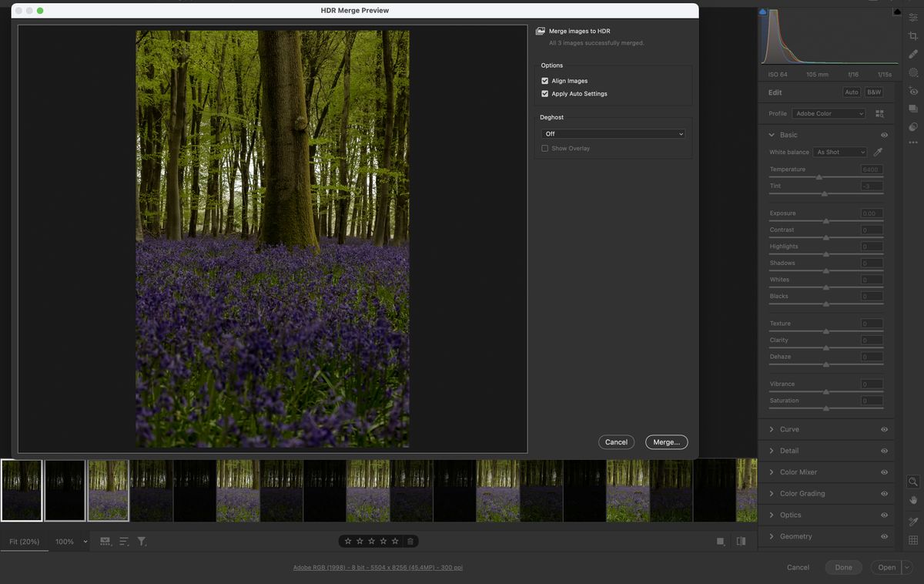Click the filmstrip filter icon
This screenshot has height=584, width=924.
142,541
